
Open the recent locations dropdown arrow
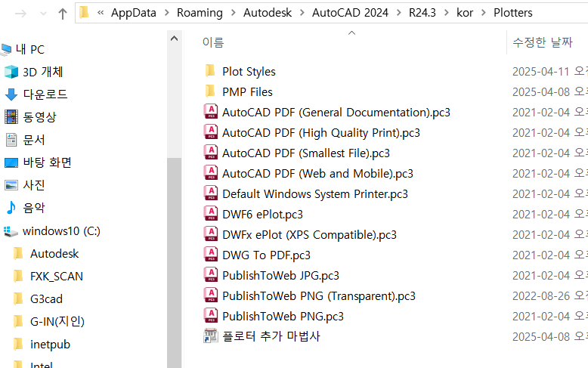tap(44, 14)
